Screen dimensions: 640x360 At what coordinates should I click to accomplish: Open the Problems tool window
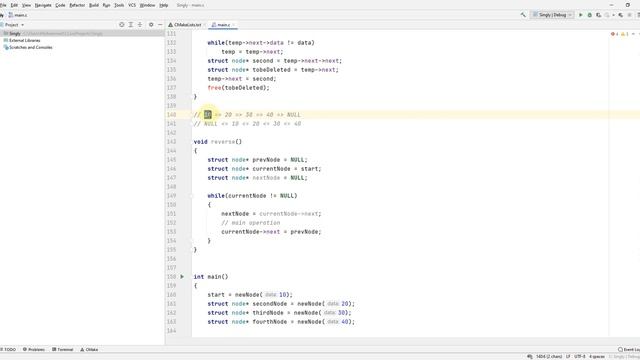point(34,349)
